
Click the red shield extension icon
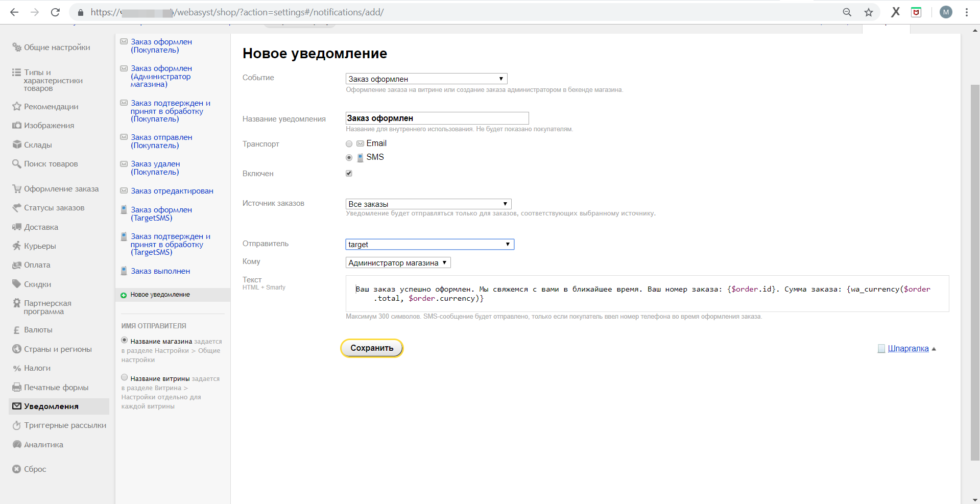(x=917, y=12)
